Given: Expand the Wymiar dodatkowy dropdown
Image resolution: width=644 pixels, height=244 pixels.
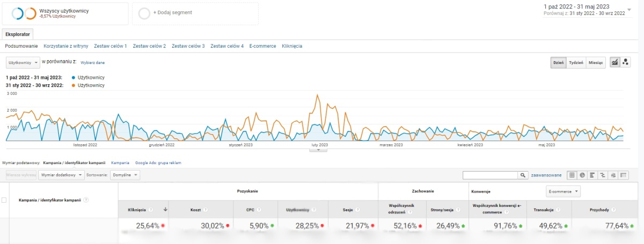Looking at the screenshot, I should pyautogui.click(x=62, y=175).
